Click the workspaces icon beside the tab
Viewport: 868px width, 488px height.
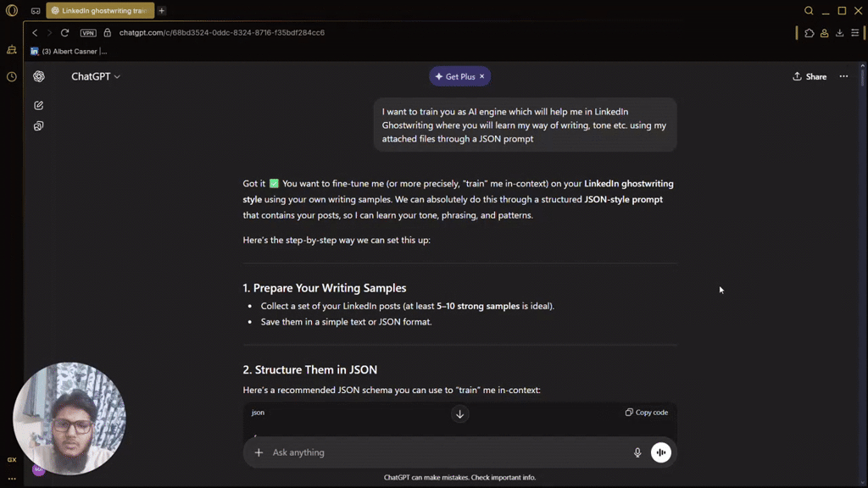[36, 10]
